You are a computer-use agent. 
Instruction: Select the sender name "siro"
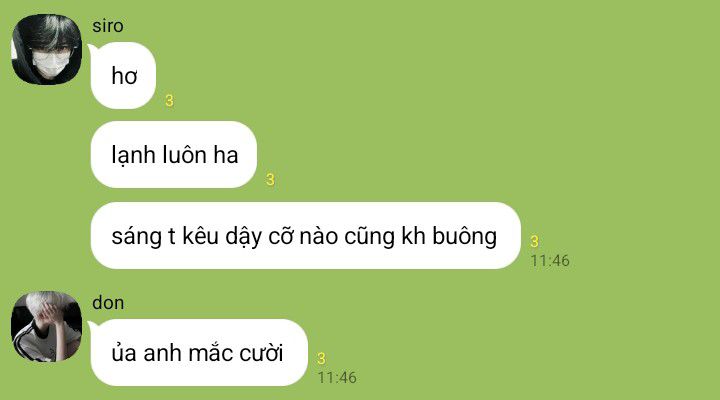(x=108, y=26)
